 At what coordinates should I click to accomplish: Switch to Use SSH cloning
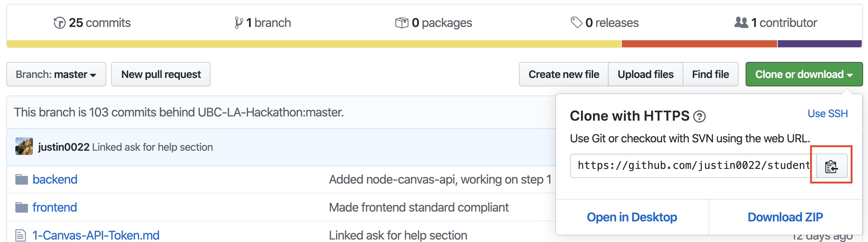coord(827,114)
